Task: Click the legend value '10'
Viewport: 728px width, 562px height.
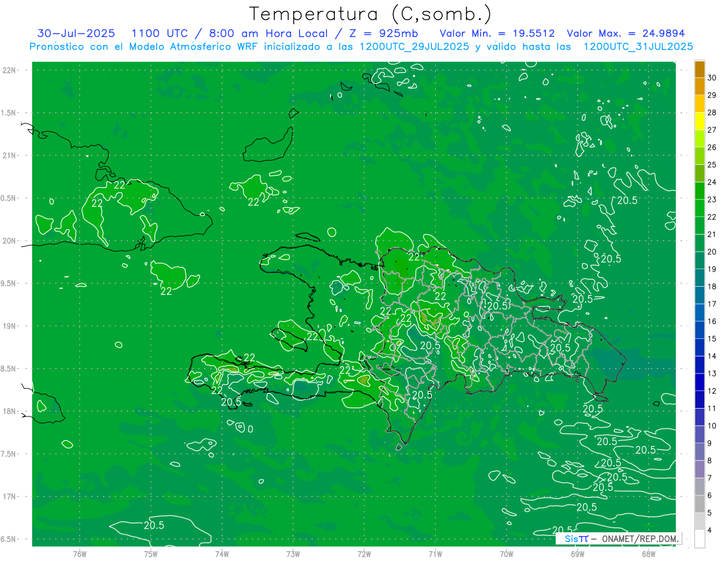Action: (712, 426)
